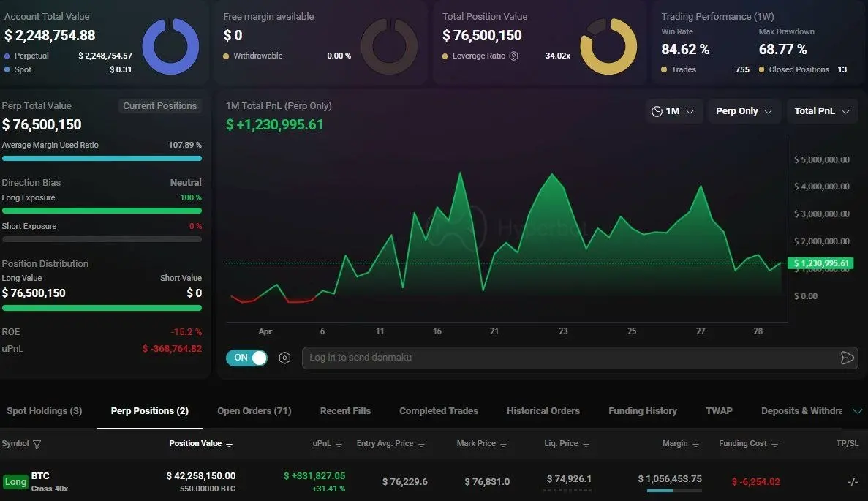Image resolution: width=868 pixels, height=501 pixels.
Task: Click BTC uPnL $+331,827.05 value
Action: (x=314, y=476)
